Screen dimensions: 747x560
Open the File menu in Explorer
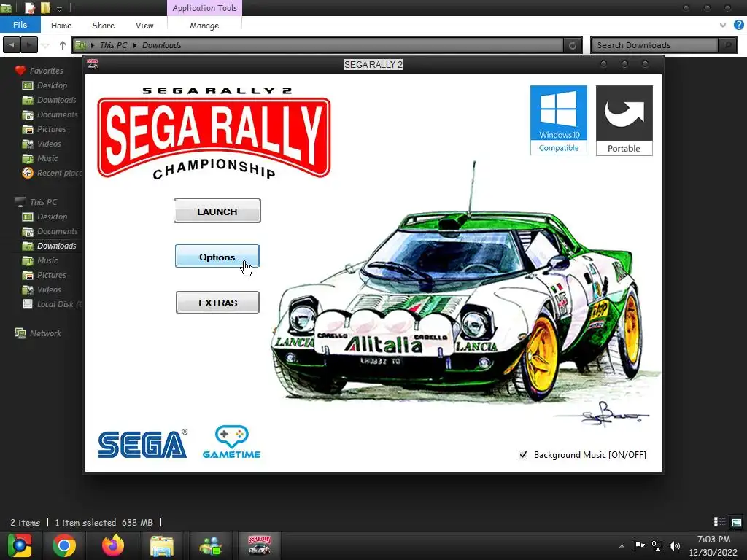pos(20,25)
